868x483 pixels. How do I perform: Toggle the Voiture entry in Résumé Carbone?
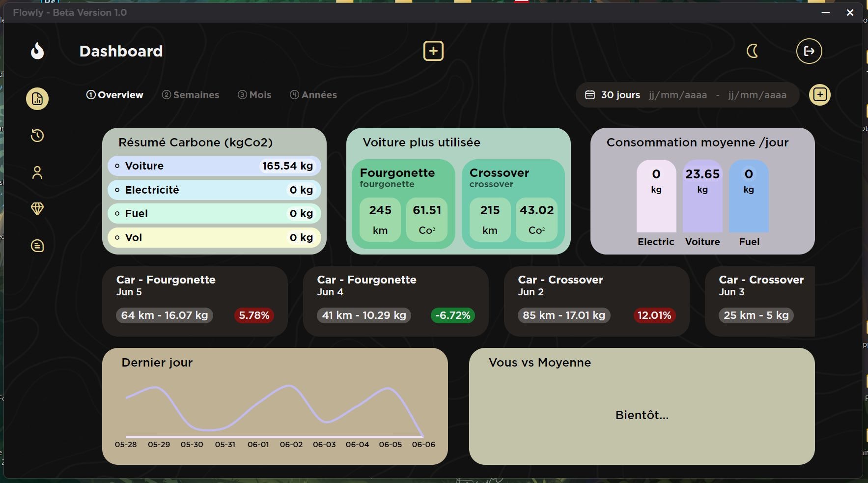[x=214, y=166]
